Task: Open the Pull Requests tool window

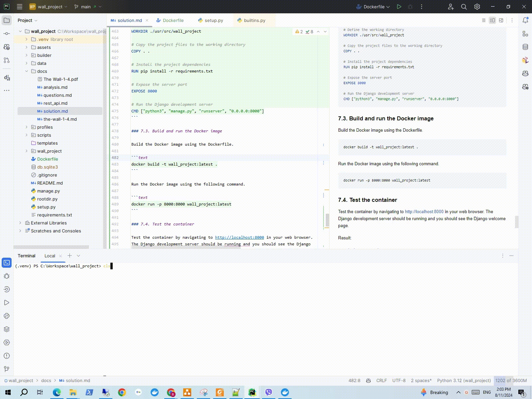Action: point(7,60)
